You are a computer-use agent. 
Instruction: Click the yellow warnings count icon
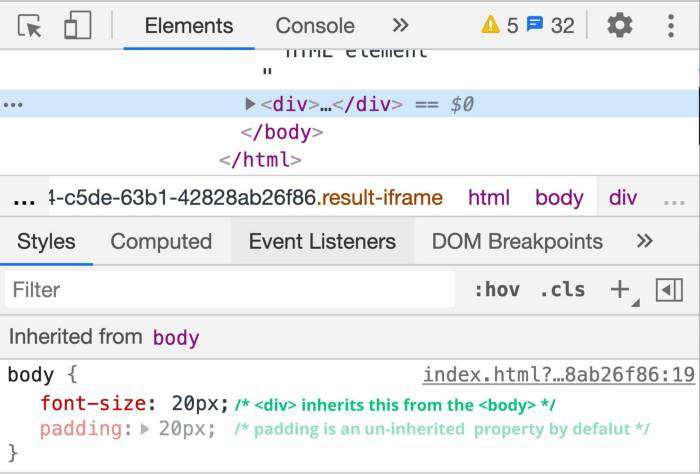coord(490,25)
